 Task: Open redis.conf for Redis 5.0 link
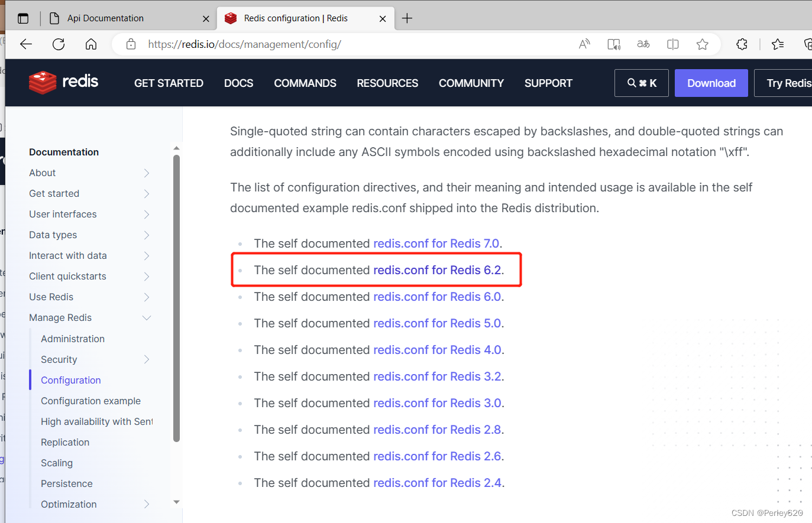point(438,323)
